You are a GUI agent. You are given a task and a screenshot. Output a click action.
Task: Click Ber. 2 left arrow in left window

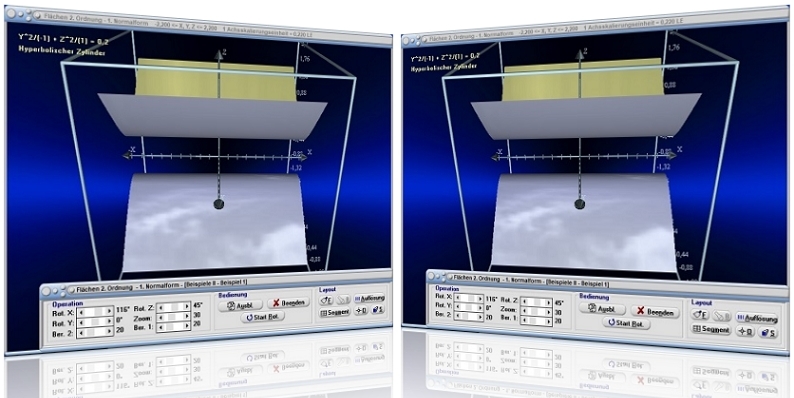pos(81,332)
